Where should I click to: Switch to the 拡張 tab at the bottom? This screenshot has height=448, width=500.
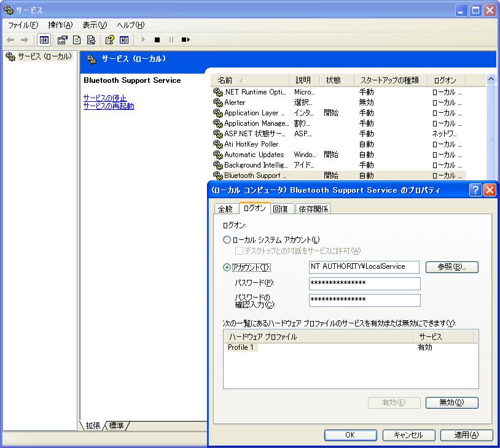tap(93, 426)
